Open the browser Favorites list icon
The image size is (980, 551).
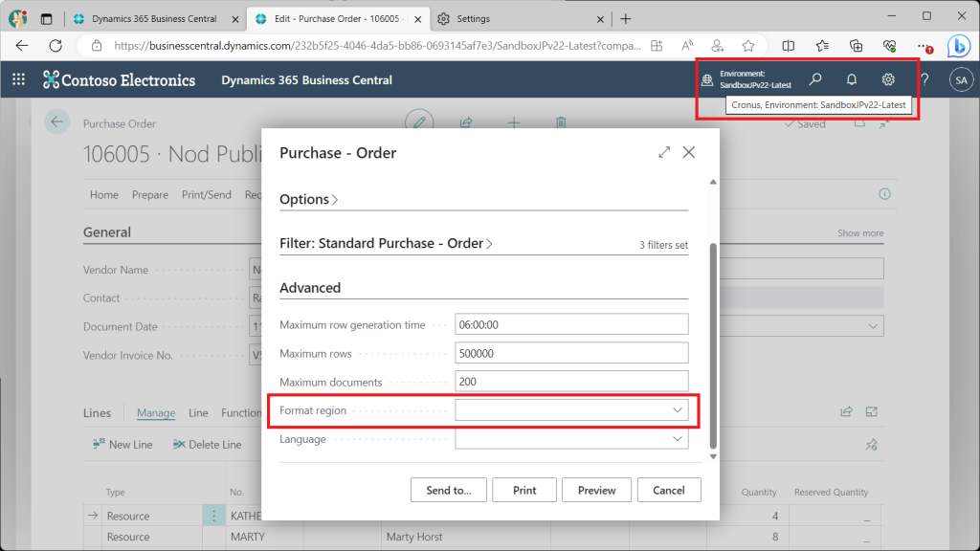point(822,46)
